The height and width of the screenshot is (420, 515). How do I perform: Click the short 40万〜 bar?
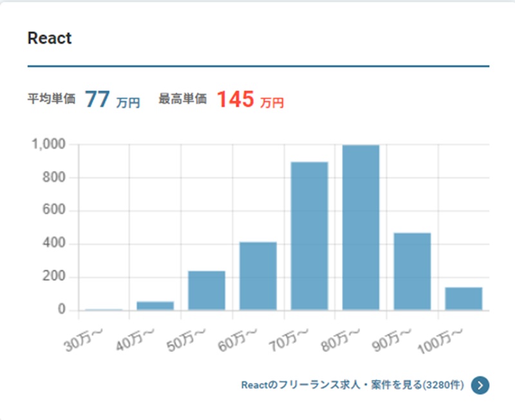tap(155, 306)
